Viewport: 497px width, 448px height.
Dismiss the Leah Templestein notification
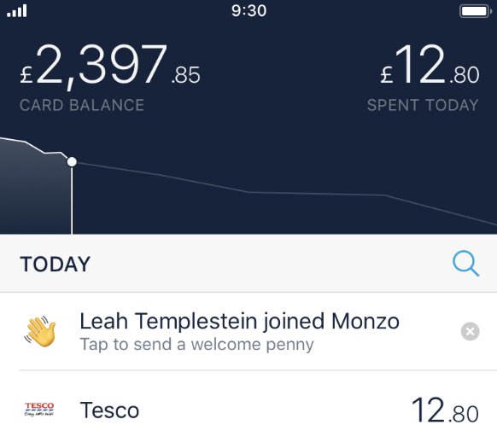click(x=470, y=331)
